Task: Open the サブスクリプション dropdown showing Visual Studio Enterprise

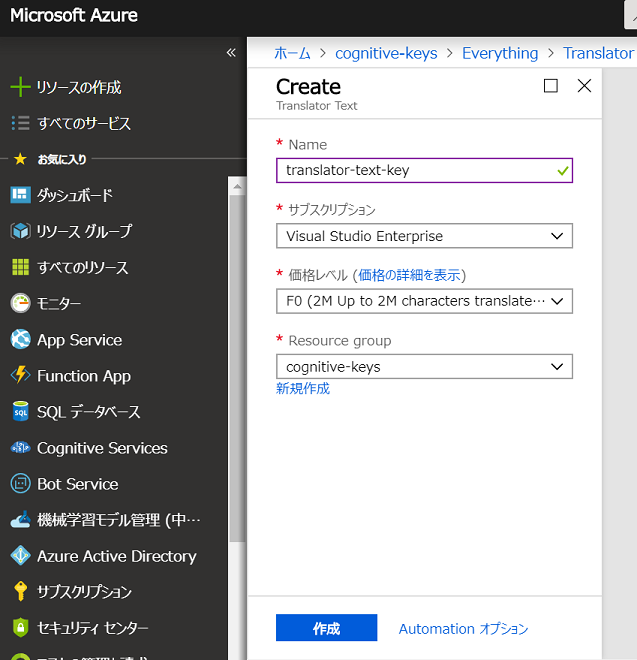Action: (424, 236)
